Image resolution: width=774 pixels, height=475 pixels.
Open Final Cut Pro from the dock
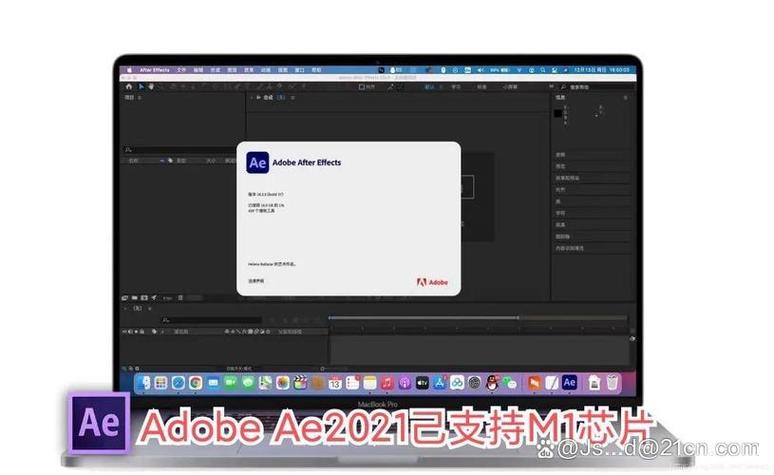click(x=300, y=383)
